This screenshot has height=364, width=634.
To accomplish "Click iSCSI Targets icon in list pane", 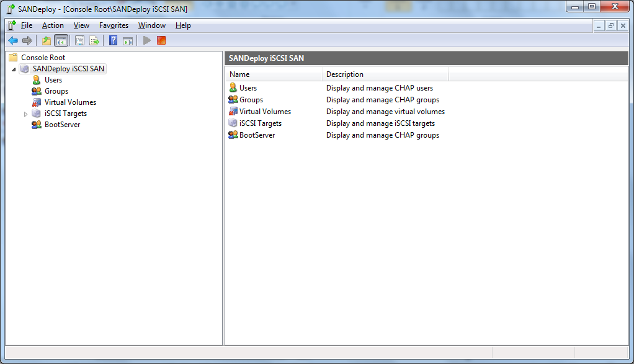I will [x=233, y=123].
